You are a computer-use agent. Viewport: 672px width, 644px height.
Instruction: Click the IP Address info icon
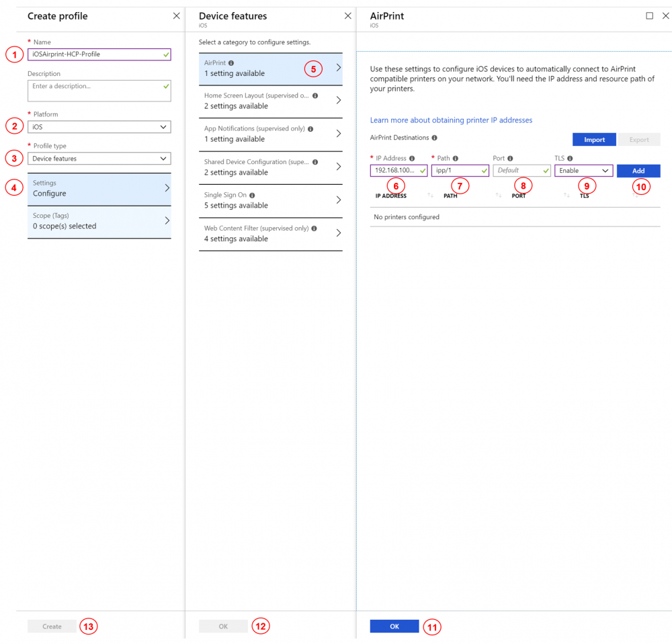413,158
